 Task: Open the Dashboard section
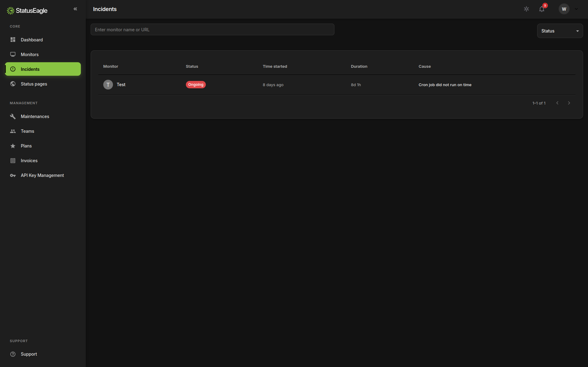click(32, 40)
